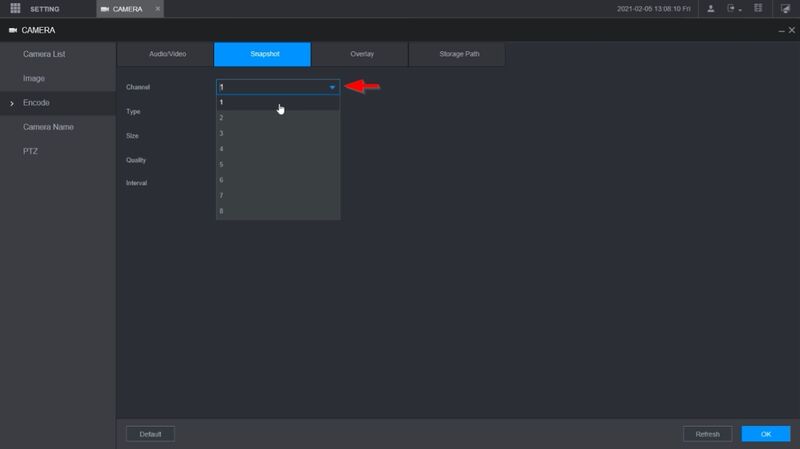Choose channel 3 from the list

point(278,134)
